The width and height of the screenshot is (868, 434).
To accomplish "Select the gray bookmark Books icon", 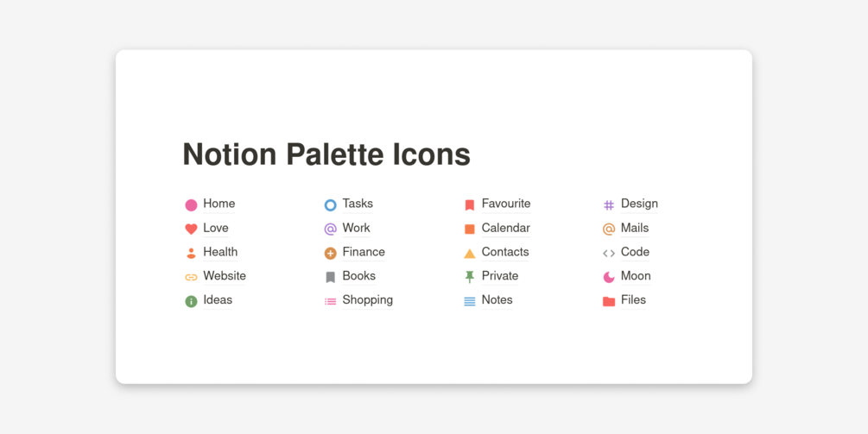I will point(330,277).
